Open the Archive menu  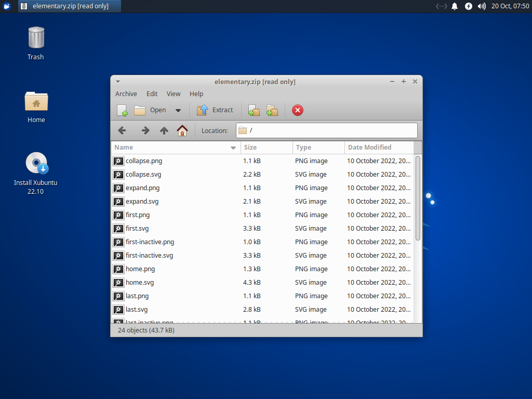[126, 94]
